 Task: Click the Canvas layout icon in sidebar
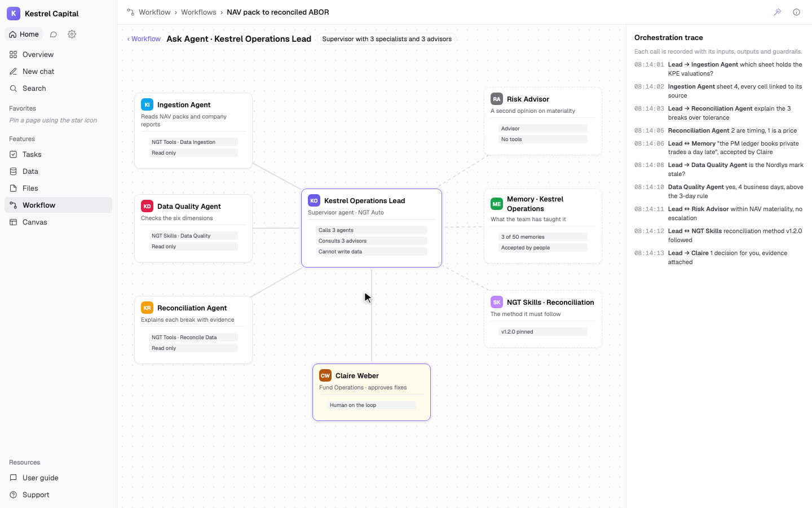coord(13,222)
